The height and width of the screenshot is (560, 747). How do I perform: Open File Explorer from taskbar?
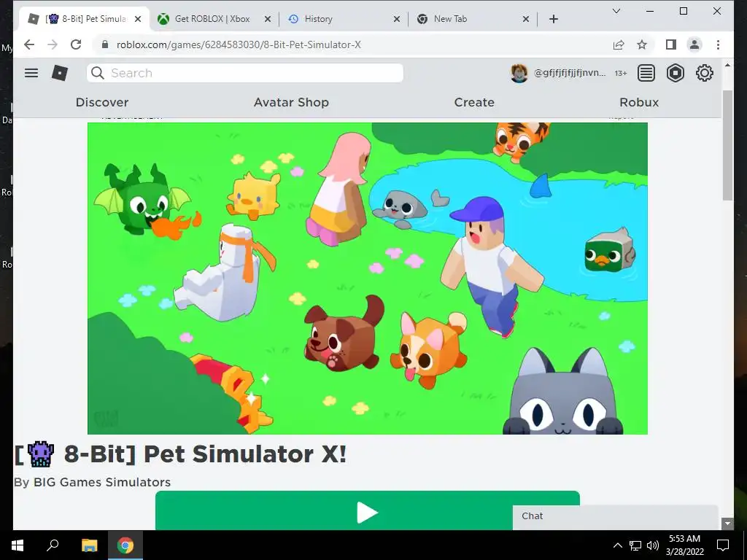[x=89, y=545]
